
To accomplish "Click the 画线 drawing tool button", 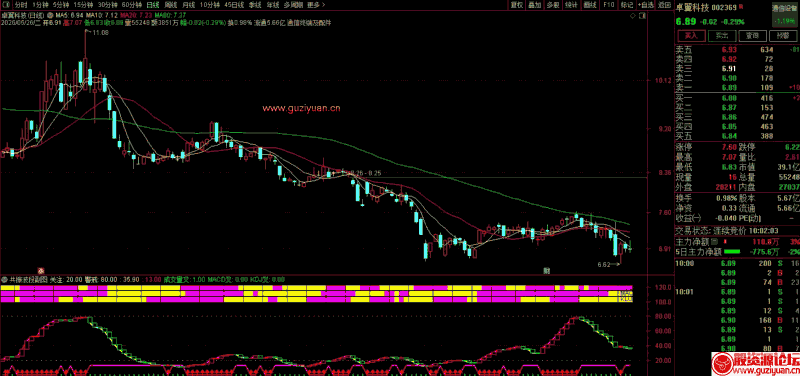I will [590, 5].
